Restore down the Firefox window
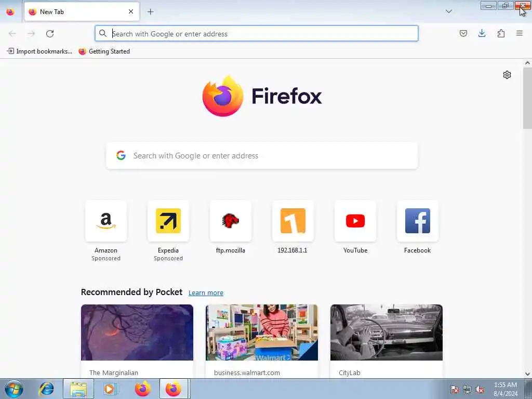The image size is (532, 399). (x=506, y=5)
